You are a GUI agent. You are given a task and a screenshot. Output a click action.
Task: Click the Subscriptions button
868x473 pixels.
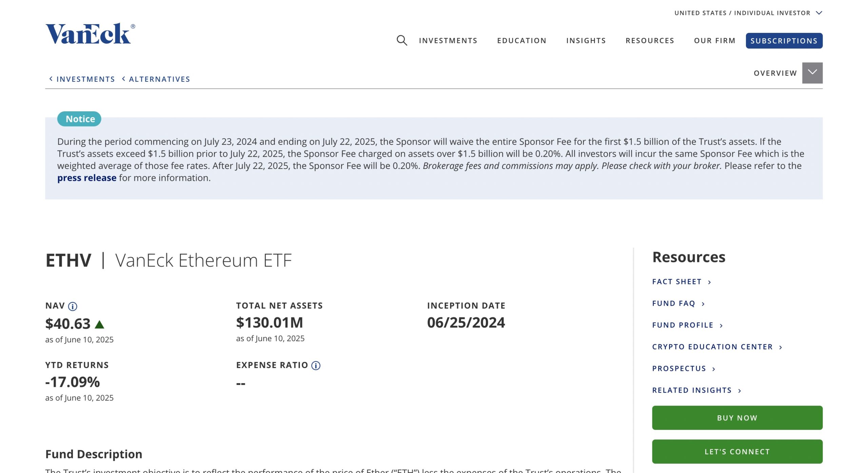coord(784,41)
